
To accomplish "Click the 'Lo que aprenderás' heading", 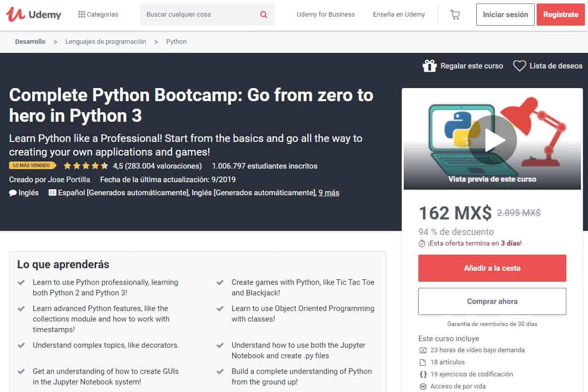I will [x=63, y=265].
